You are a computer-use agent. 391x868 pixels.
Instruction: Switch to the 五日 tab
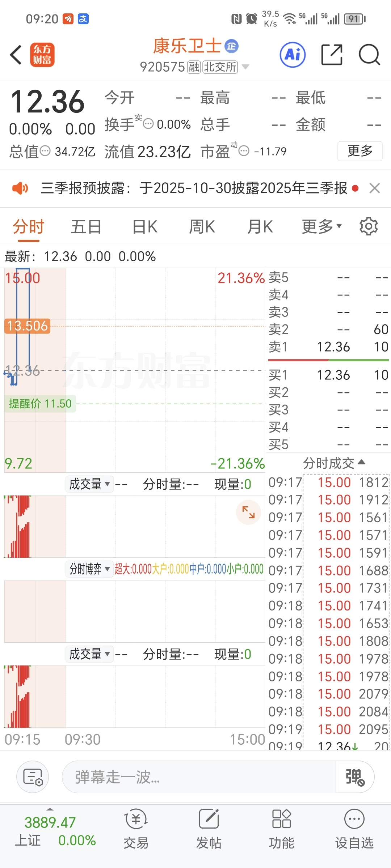pos(86,227)
